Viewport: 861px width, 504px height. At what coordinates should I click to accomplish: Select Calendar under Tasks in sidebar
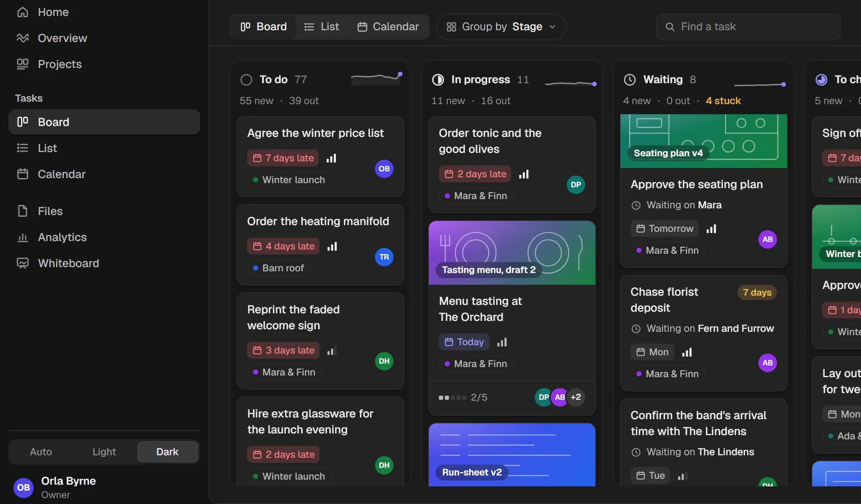coord(104,174)
